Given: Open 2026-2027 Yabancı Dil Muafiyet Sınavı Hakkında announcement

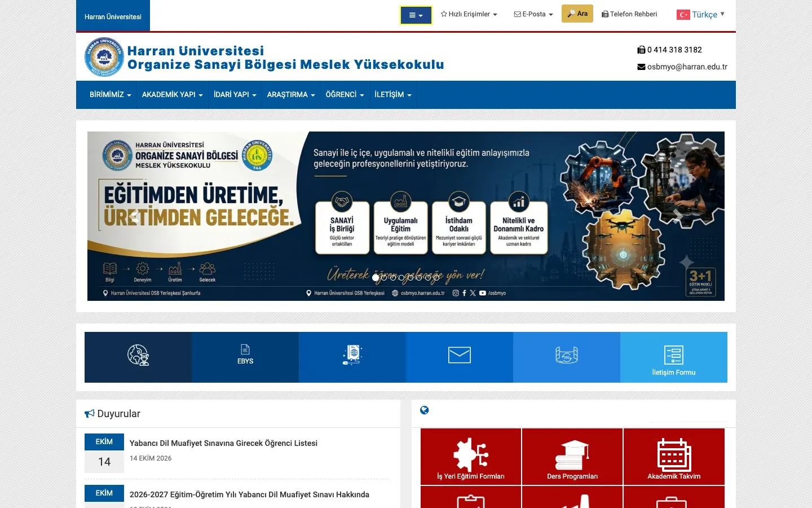Looking at the screenshot, I should click(249, 494).
